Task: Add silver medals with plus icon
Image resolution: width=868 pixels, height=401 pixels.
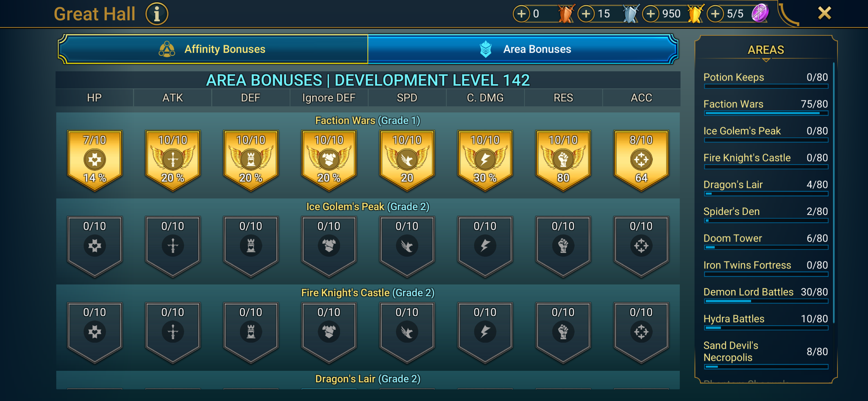Action: 586,14
